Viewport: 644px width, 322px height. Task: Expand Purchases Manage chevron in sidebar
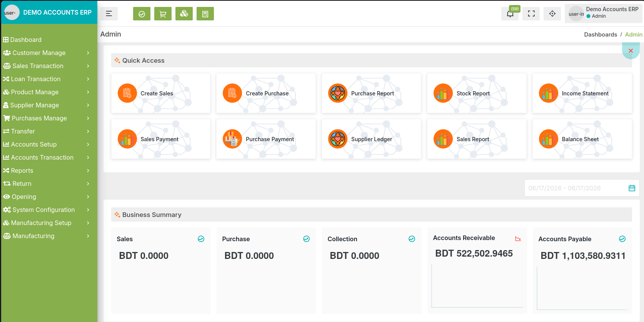88,118
